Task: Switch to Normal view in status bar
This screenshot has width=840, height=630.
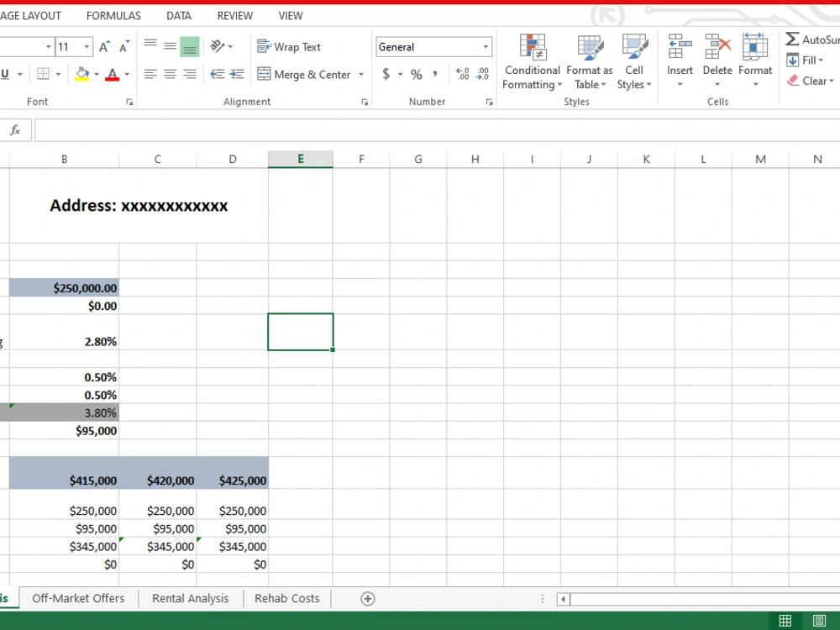Action: (785, 621)
